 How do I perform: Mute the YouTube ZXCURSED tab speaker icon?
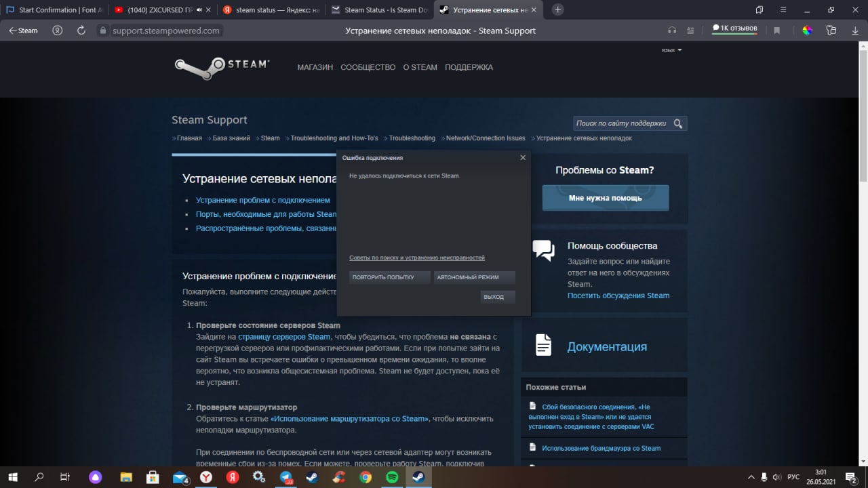pyautogui.click(x=201, y=10)
